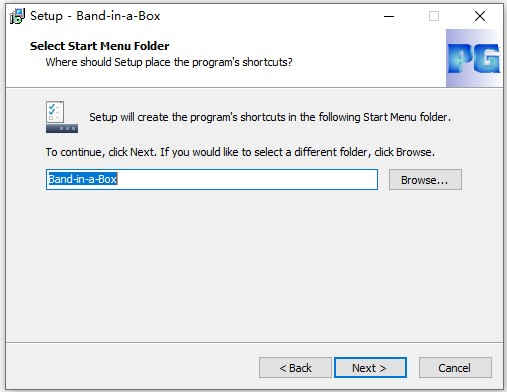Click the greyed-out maximize button

(434, 16)
